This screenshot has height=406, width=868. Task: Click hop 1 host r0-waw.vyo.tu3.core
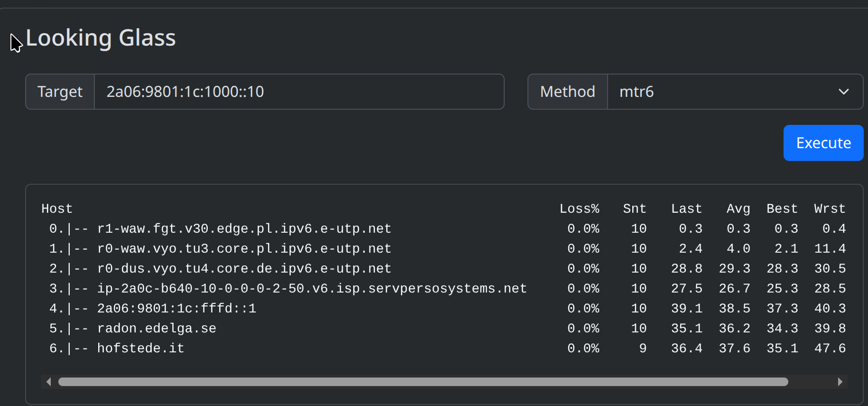click(244, 249)
